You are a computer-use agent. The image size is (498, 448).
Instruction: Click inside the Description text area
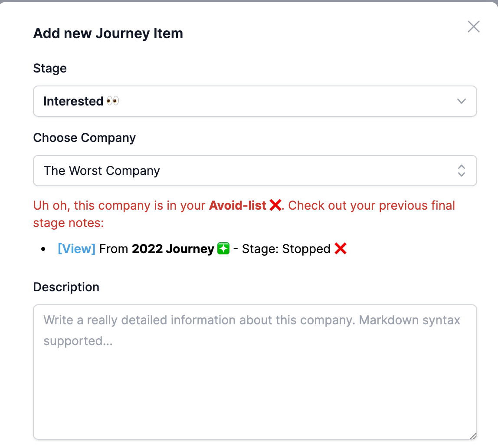255,372
